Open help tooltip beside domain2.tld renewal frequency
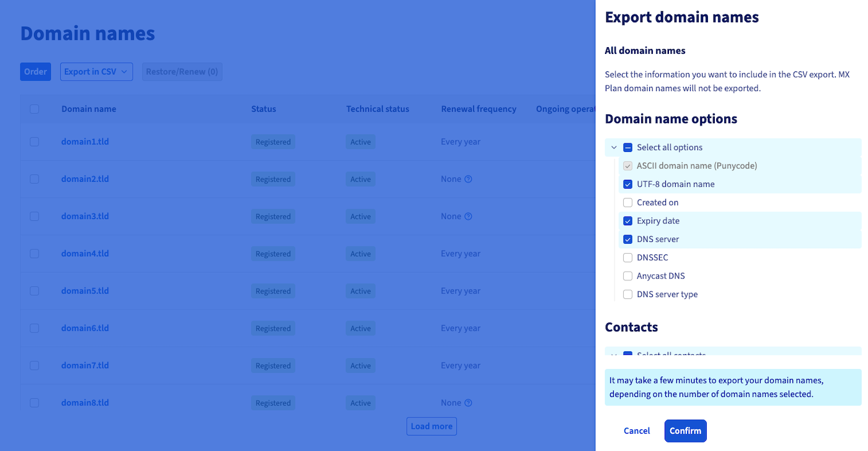 point(468,179)
